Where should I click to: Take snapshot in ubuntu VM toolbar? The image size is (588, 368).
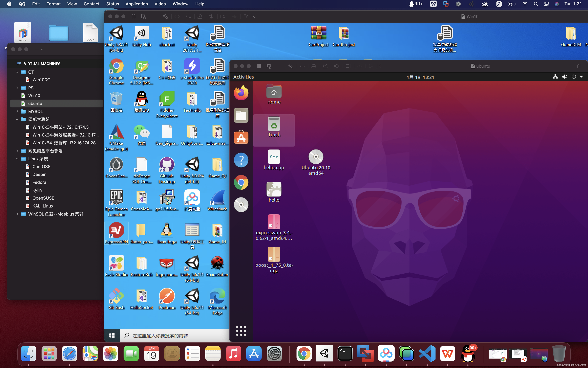[269, 66]
